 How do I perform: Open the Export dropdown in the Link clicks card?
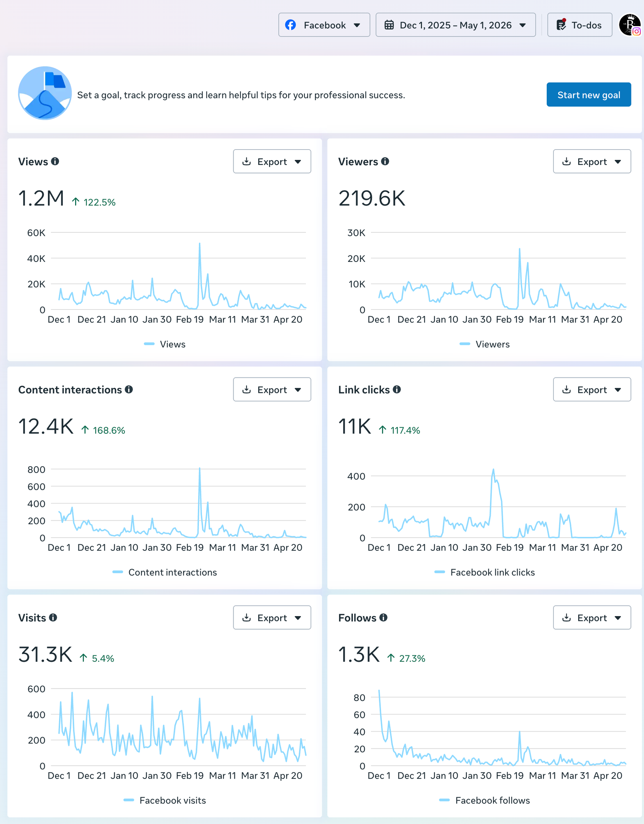point(592,389)
